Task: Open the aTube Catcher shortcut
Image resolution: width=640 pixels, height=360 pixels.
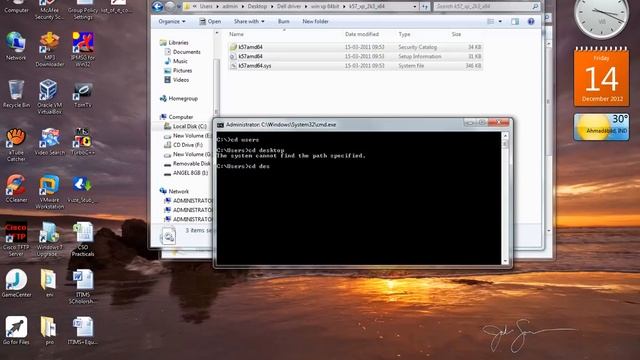Action: [x=16, y=144]
